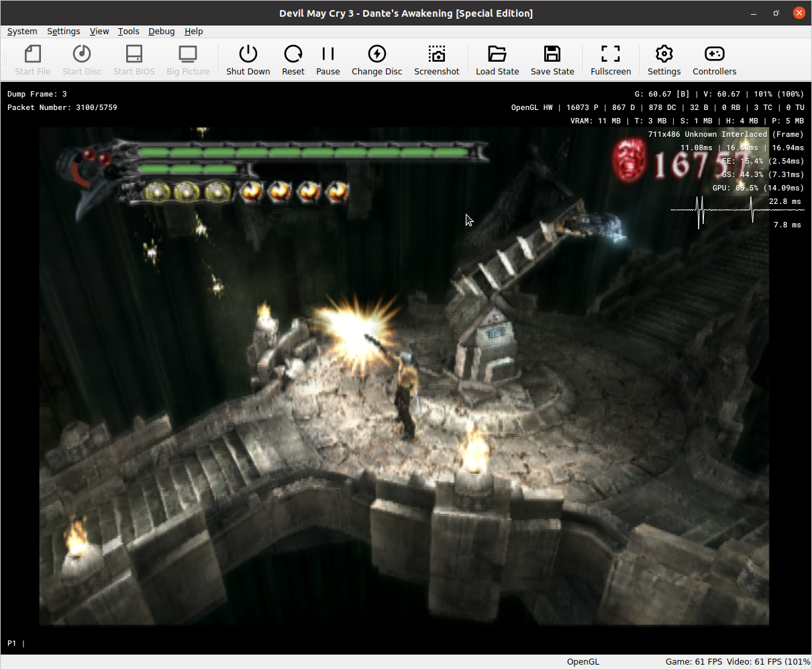Click the Game: 61 FPS status text
This screenshot has width=812, height=670.
[x=694, y=662]
